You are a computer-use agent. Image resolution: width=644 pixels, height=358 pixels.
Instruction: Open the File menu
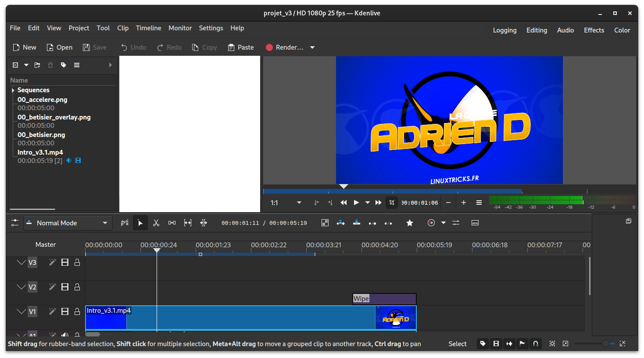(x=15, y=28)
